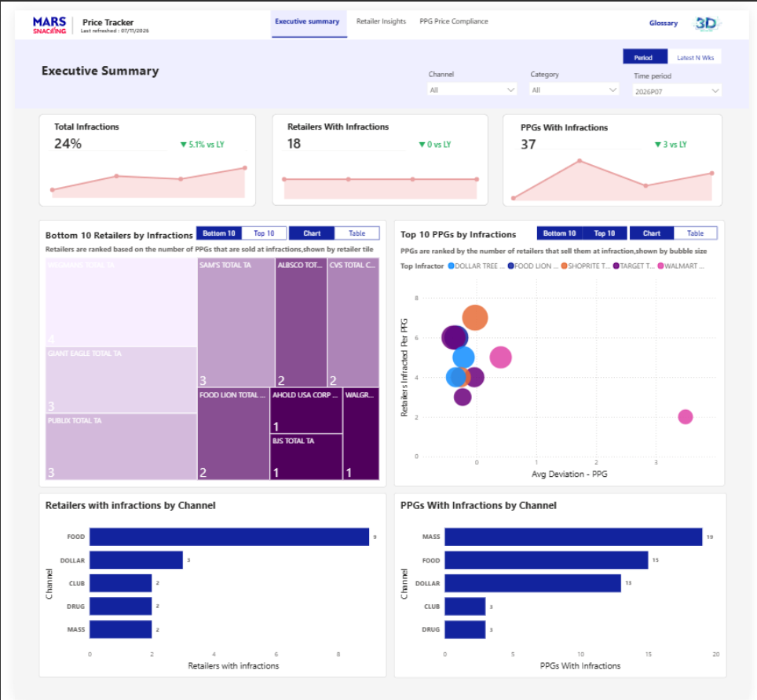The image size is (757, 700).
Task: Open the Channel dropdown
Action: (472, 90)
